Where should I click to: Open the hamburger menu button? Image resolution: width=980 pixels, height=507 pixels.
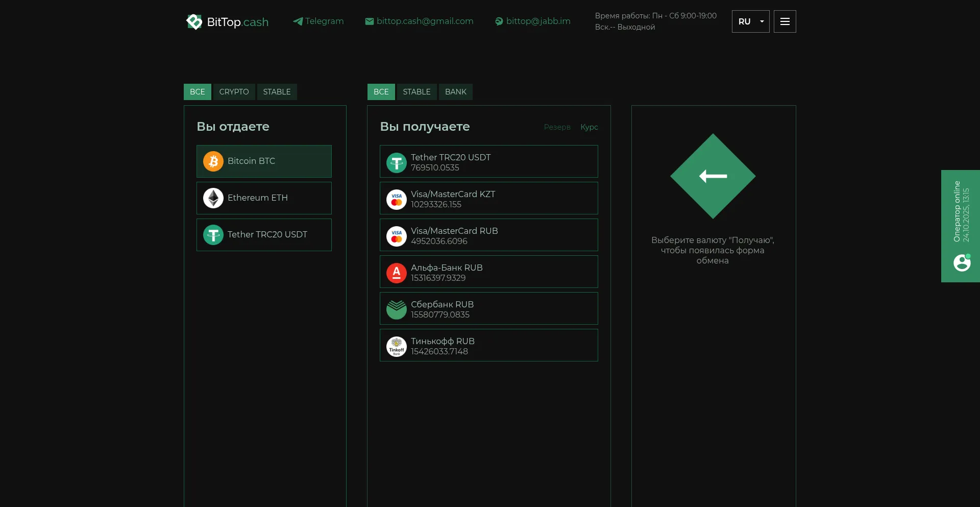pyautogui.click(x=785, y=21)
